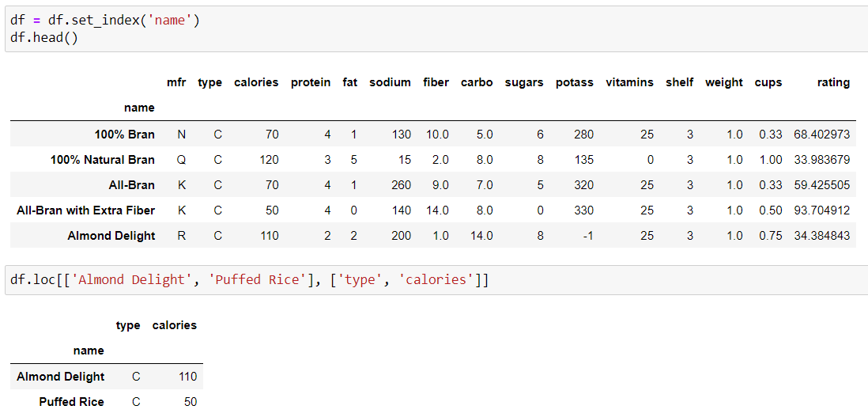Image resolution: width=868 pixels, height=417 pixels.
Task: Click carbo value 14.0
Action: tap(481, 236)
